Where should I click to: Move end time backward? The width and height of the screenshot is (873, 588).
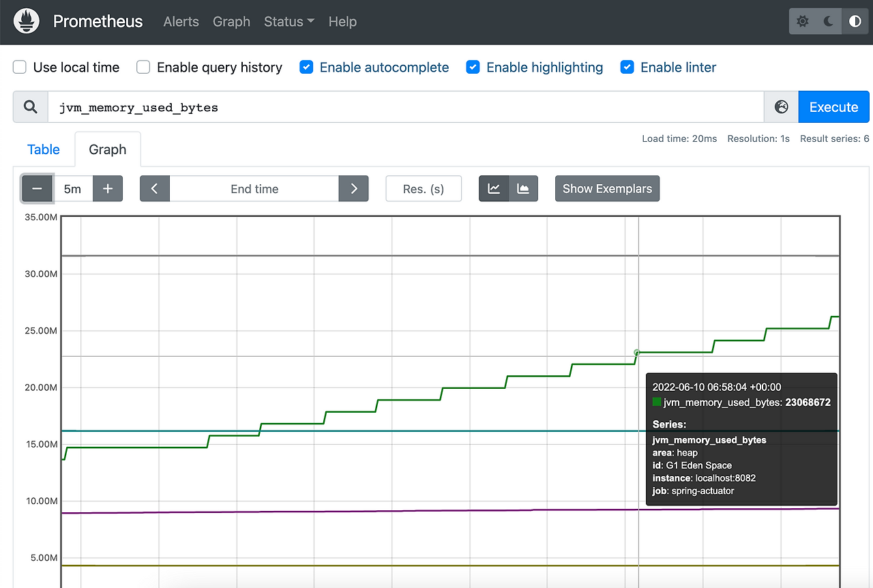155,189
